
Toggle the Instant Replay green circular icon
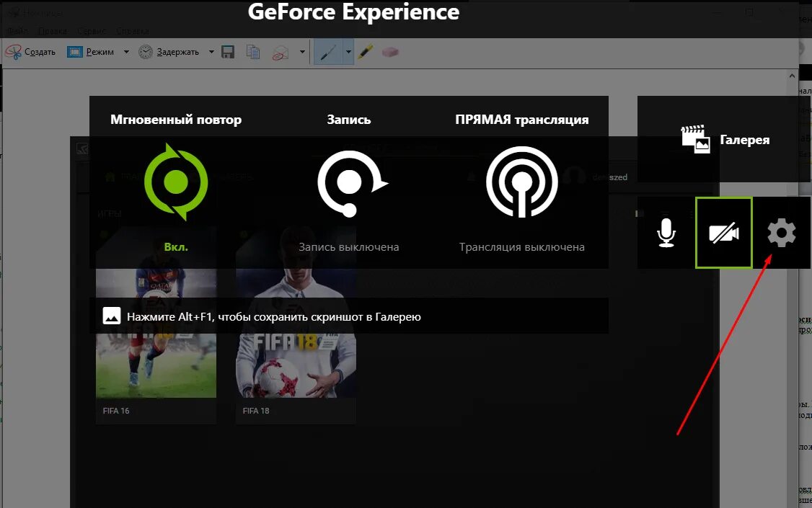(175, 182)
